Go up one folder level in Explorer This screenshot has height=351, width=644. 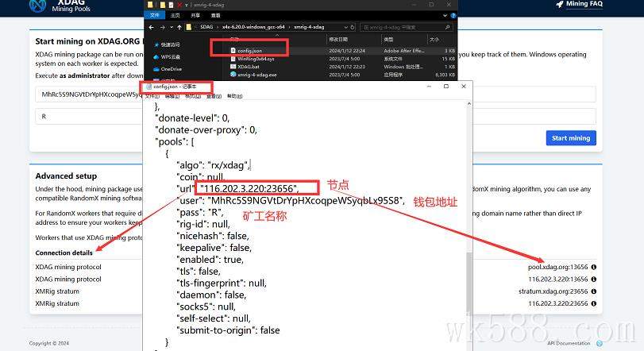pos(179,27)
